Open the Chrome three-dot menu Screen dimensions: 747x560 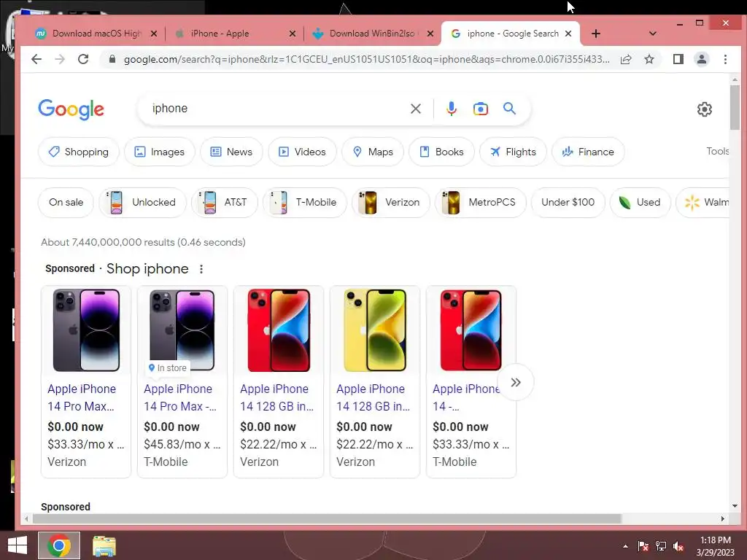[725, 59]
